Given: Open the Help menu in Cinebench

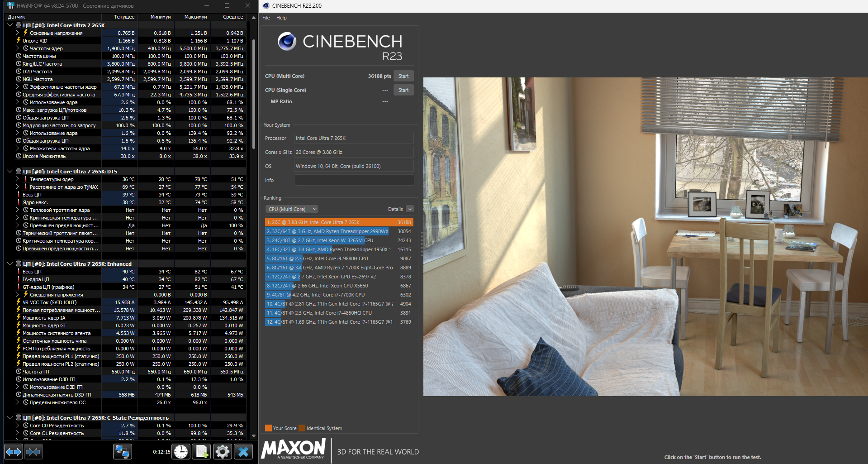Looking at the screenshot, I should pos(281,18).
